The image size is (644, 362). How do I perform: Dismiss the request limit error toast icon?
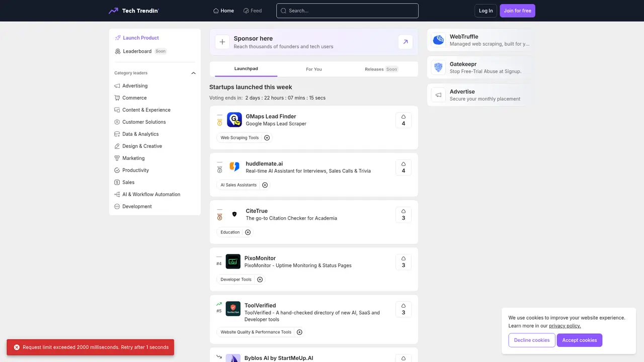pyautogui.click(x=17, y=347)
